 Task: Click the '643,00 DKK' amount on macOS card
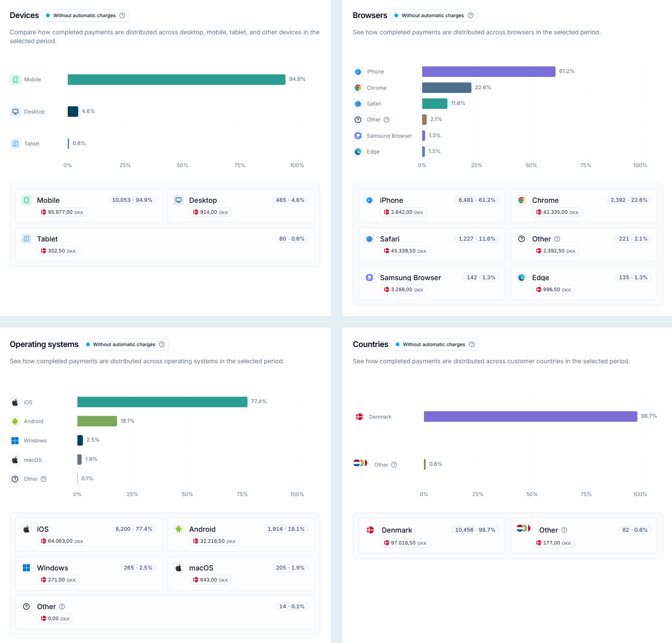(211, 580)
